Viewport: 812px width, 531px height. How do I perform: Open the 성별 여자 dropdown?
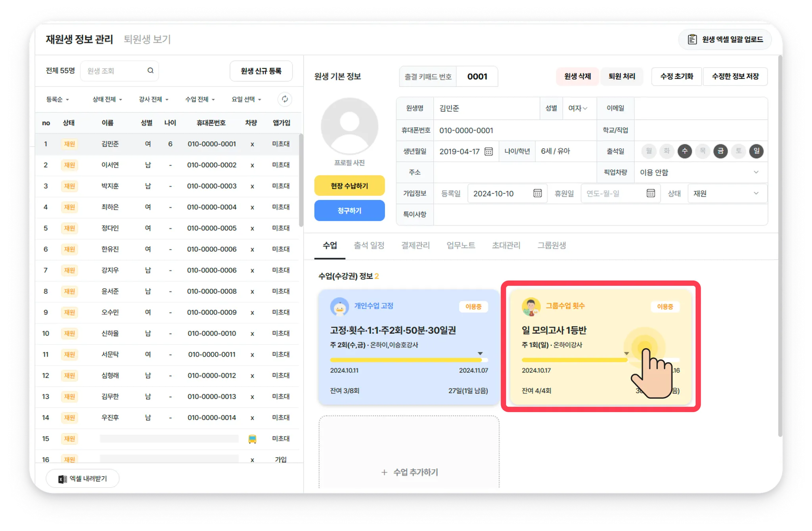point(578,108)
